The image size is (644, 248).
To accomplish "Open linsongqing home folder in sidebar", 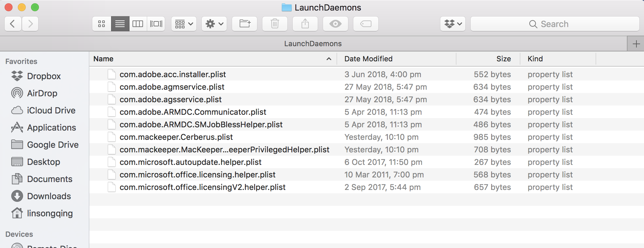I will 42,213.
